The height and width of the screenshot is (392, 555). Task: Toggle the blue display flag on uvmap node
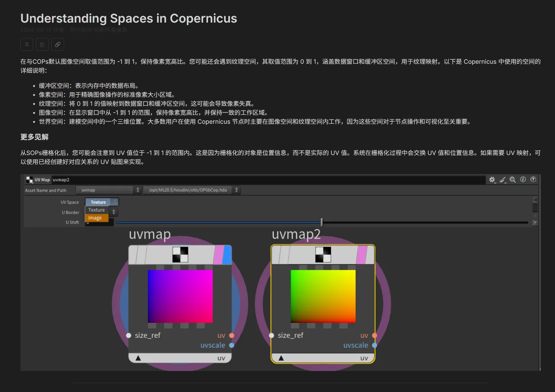point(228,255)
